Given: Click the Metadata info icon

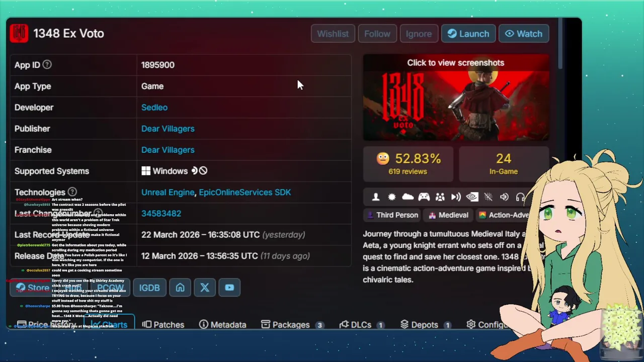Looking at the screenshot, I should click(204, 324).
